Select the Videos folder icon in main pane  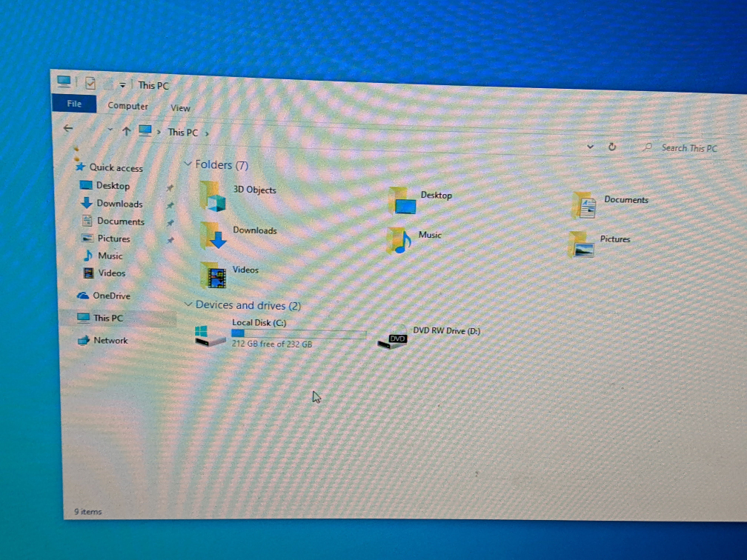pyautogui.click(x=213, y=275)
